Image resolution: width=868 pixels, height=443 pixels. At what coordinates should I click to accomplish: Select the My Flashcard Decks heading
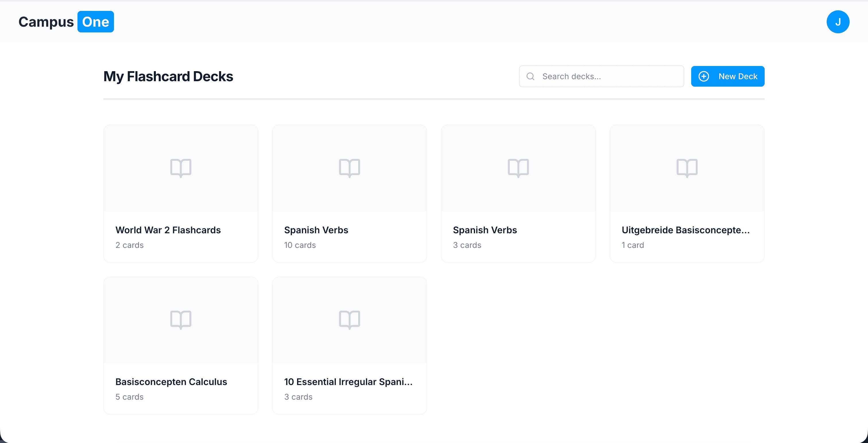point(168,77)
